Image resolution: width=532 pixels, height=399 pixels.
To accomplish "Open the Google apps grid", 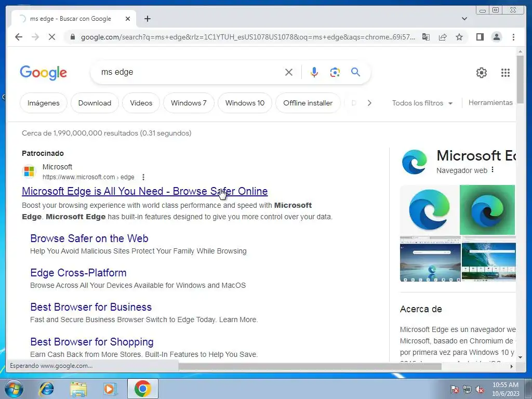I will pyautogui.click(x=505, y=73).
